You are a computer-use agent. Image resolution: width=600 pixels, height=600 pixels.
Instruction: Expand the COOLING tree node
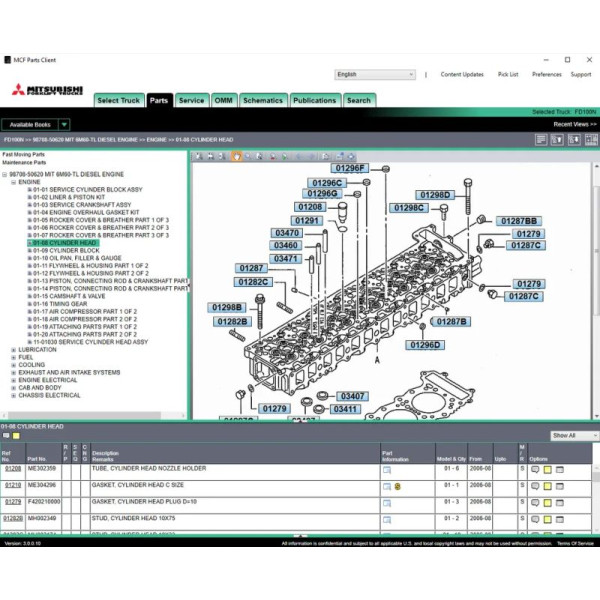[x=14, y=365]
